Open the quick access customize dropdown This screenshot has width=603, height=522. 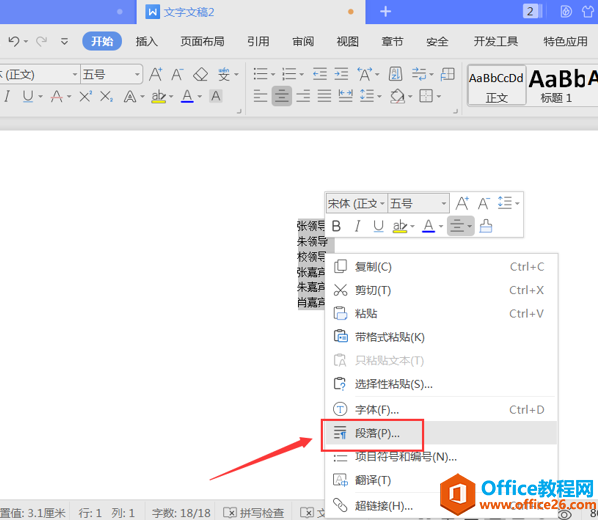point(64,41)
